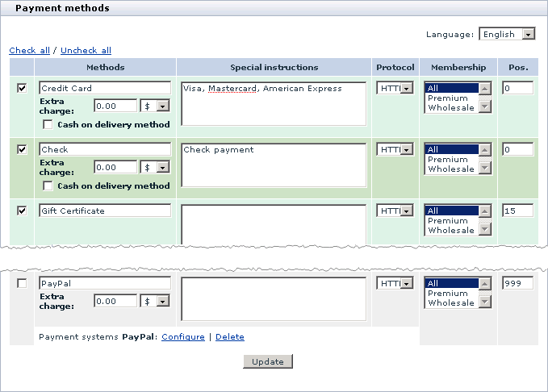548x392 pixels.
Task: Select All membership for Credit Card
Action: tap(451, 88)
